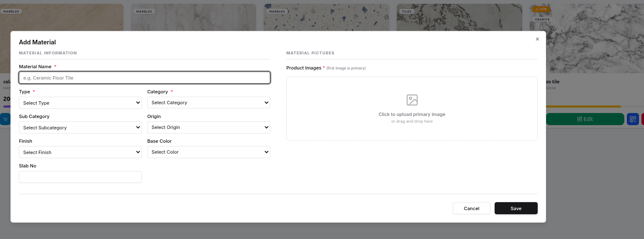Save the new material

tap(516, 208)
